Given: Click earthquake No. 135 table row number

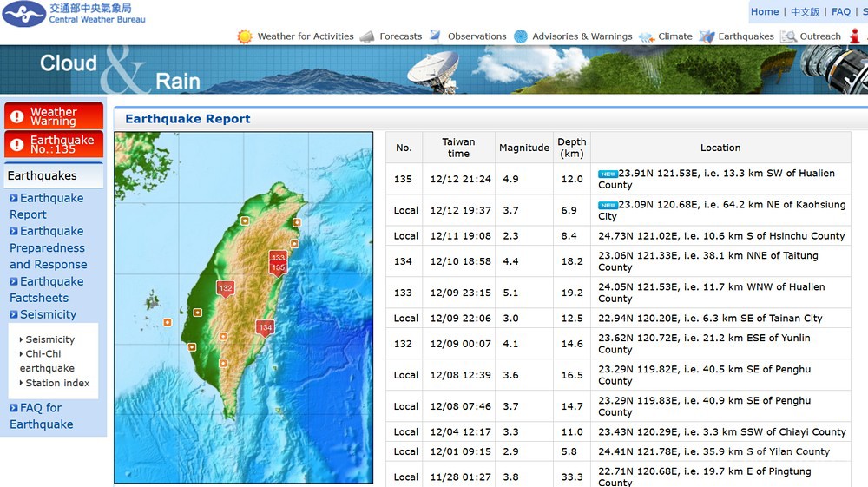Looking at the screenshot, I should tap(403, 179).
